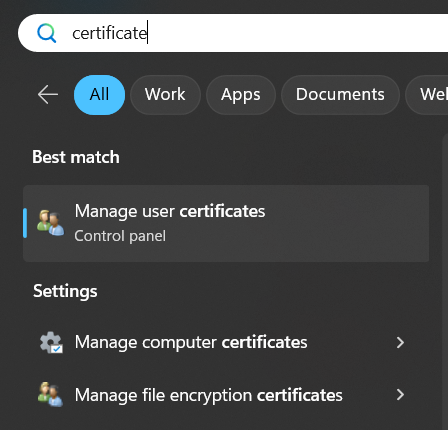Click the search magnifier icon
This screenshot has height=430, width=448.
47,33
